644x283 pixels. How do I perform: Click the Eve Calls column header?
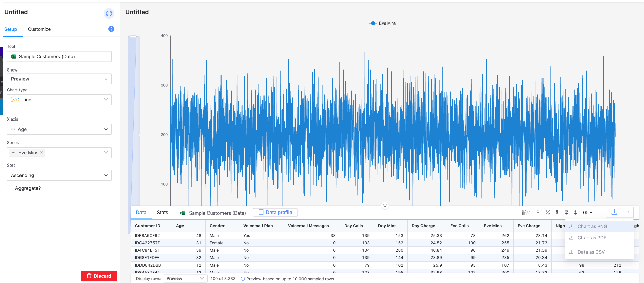[x=463, y=226]
